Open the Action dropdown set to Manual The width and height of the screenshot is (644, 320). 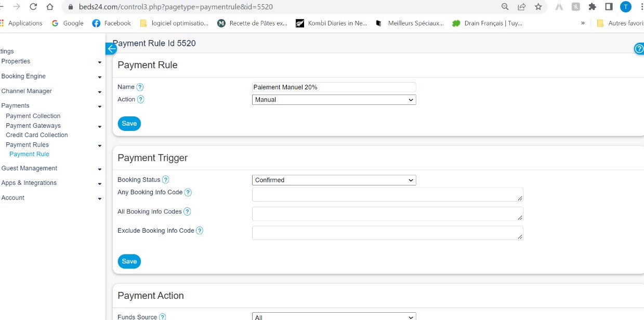tap(334, 100)
